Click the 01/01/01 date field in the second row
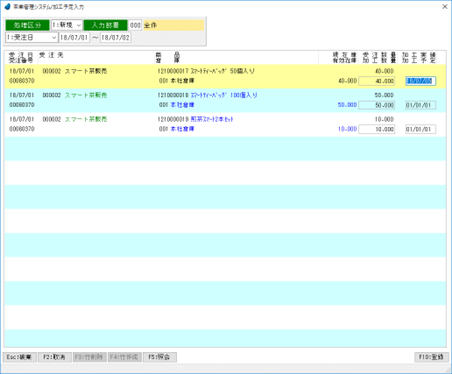452x374 pixels. pyautogui.click(x=420, y=105)
